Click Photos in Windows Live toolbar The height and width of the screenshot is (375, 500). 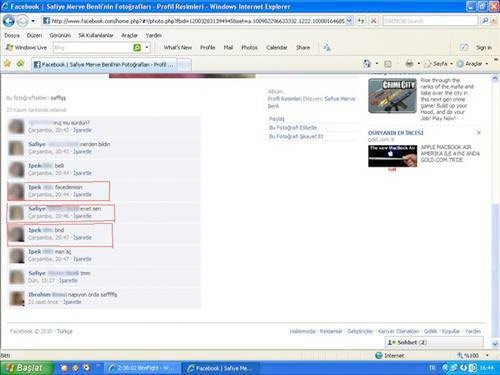tap(249, 48)
